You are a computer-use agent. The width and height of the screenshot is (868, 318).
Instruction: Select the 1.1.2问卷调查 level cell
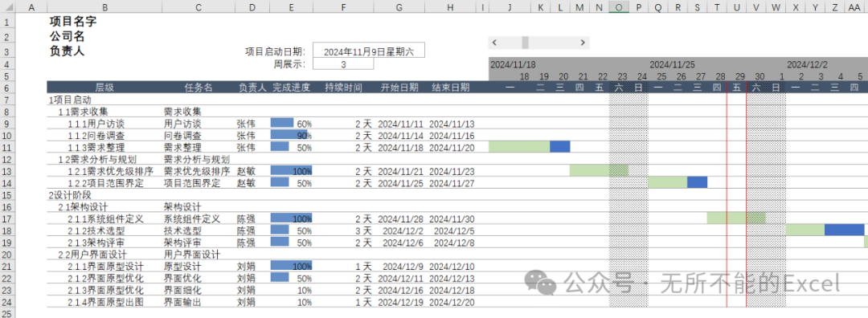point(96,136)
